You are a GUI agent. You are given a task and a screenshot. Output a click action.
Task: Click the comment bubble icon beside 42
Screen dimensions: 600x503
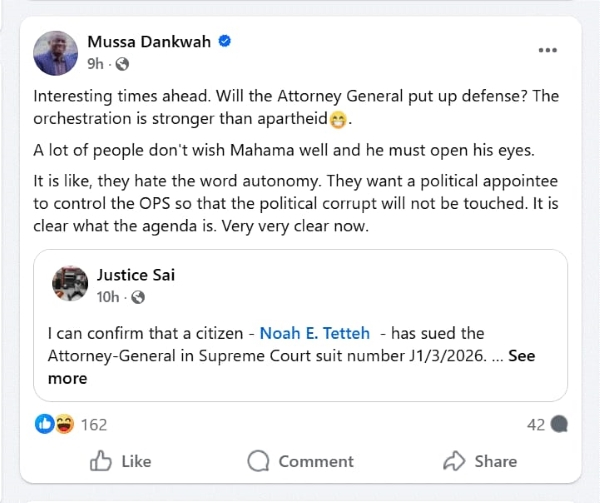click(558, 425)
